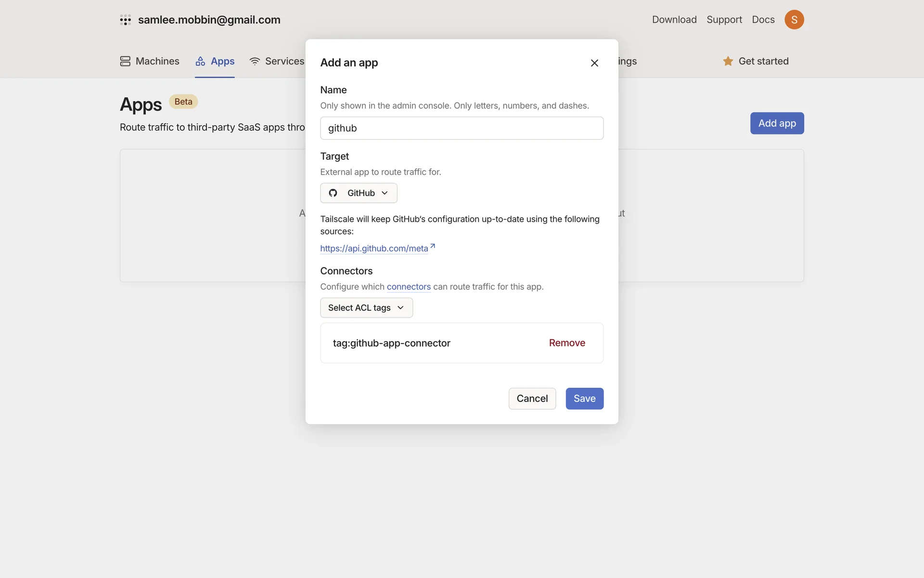Viewport: 924px width, 578px height.
Task: Open the Services tab
Action: pyautogui.click(x=284, y=61)
